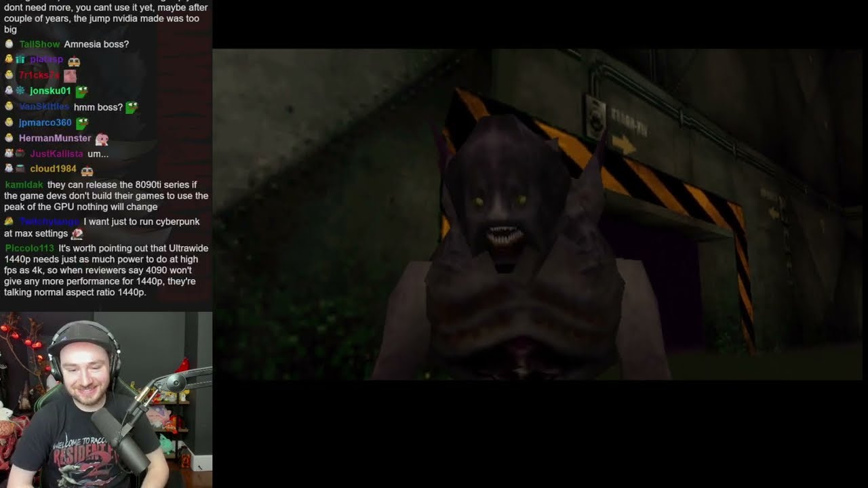Select 'talking normal aspect ratio 1440p.' line

point(75,292)
